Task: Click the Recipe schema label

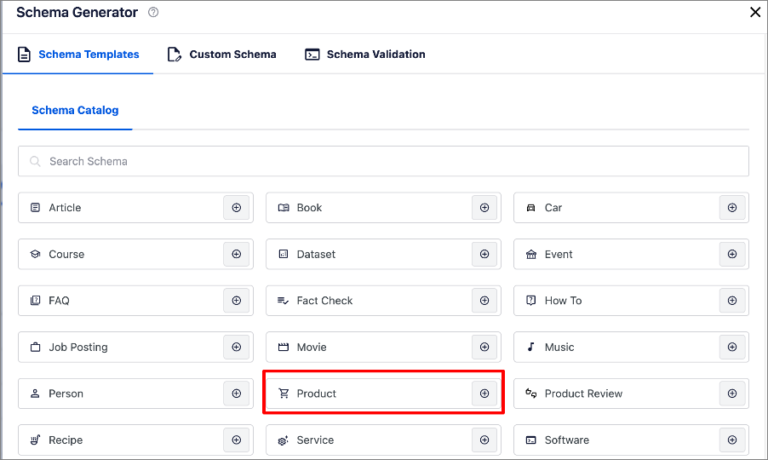Action: pyautogui.click(x=65, y=440)
